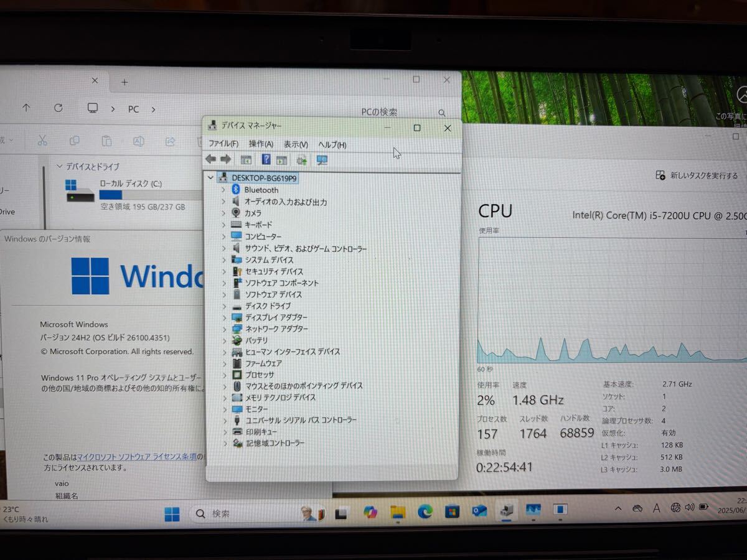This screenshot has height=560, width=747.
Task: Click the weather widget showing 23°C
Action: tap(25, 514)
